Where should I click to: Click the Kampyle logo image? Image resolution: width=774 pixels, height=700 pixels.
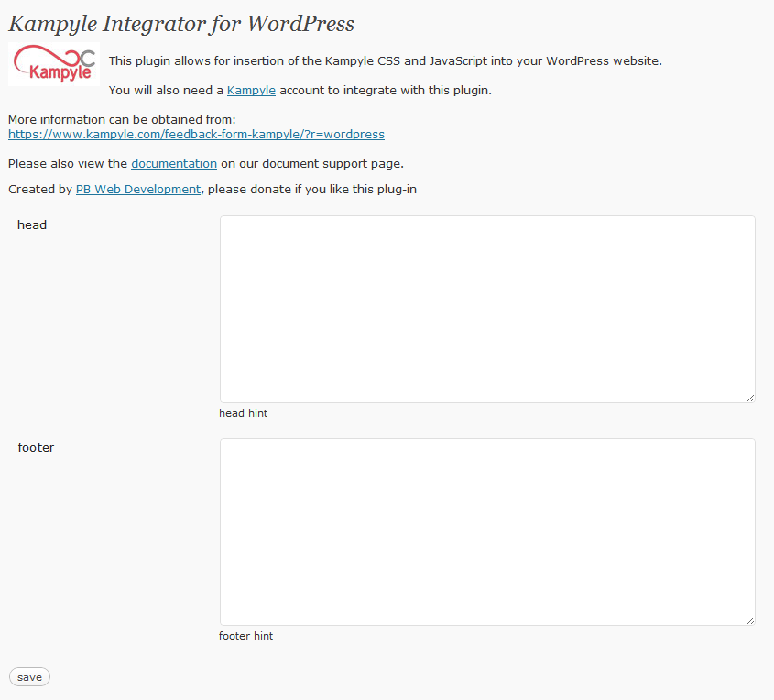click(x=54, y=64)
